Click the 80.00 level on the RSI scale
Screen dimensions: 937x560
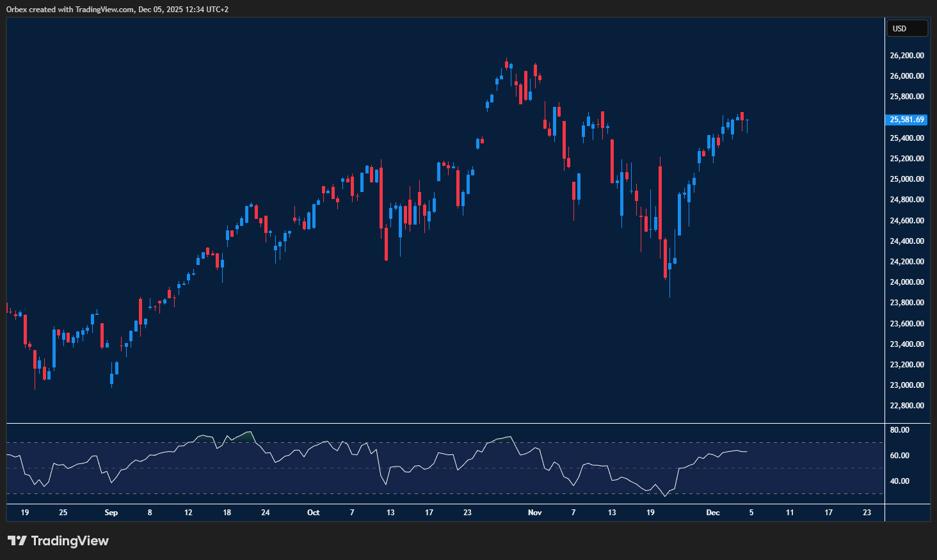point(899,430)
